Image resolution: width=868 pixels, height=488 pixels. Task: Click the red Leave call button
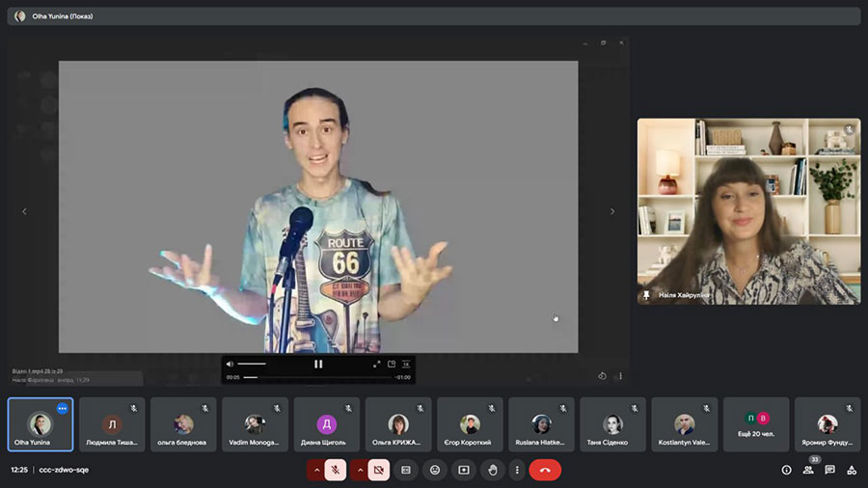tap(545, 470)
